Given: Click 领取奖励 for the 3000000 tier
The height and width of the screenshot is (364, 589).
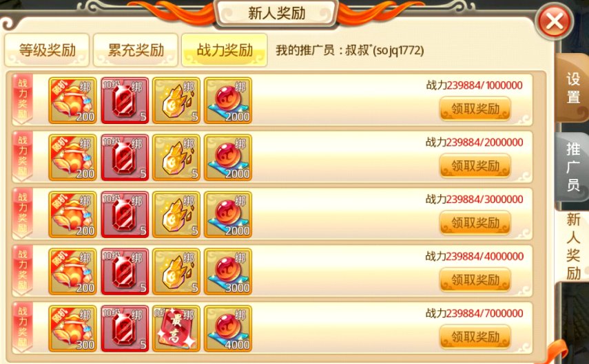Looking at the screenshot, I should tap(475, 223).
